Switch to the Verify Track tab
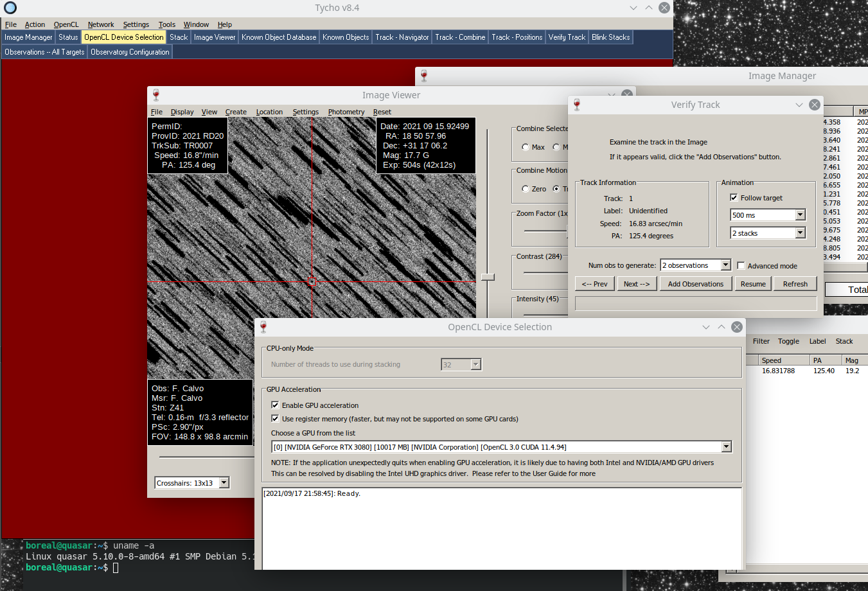 (567, 37)
